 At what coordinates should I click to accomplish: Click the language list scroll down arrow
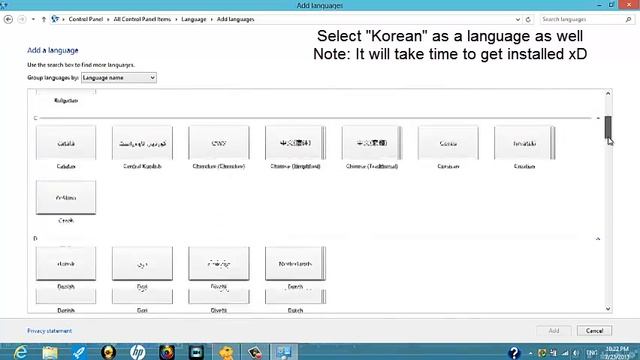pos(608,309)
